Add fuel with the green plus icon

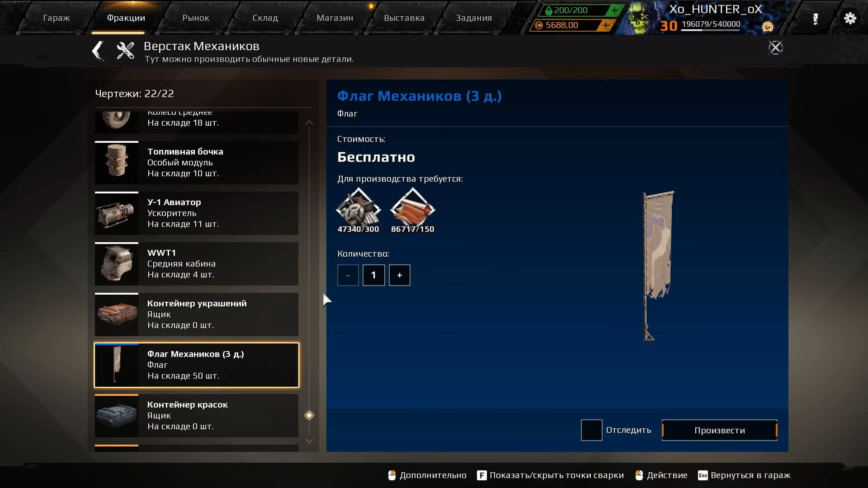(614, 10)
